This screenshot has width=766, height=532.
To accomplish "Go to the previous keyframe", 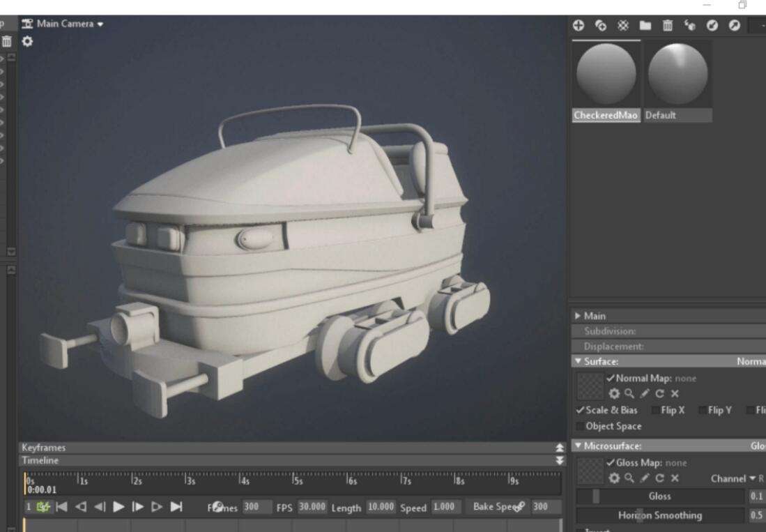I will 81,507.
